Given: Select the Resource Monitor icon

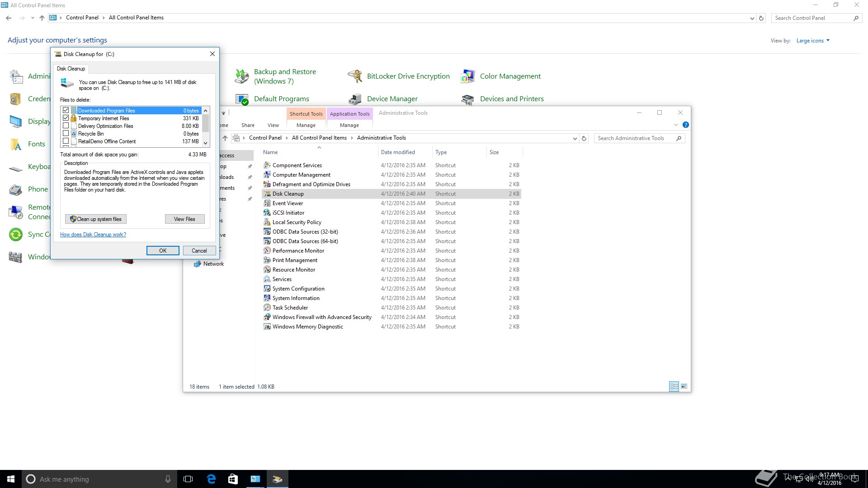Looking at the screenshot, I should click(267, 270).
